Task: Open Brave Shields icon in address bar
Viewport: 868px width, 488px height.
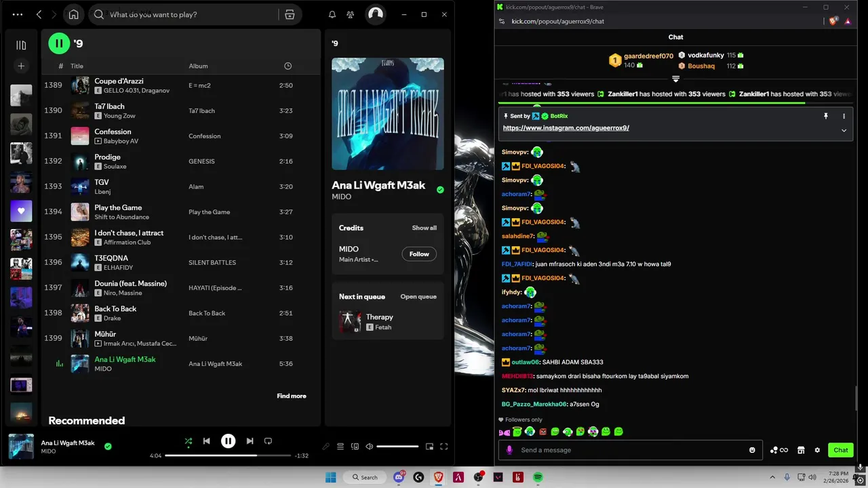Action: click(833, 21)
